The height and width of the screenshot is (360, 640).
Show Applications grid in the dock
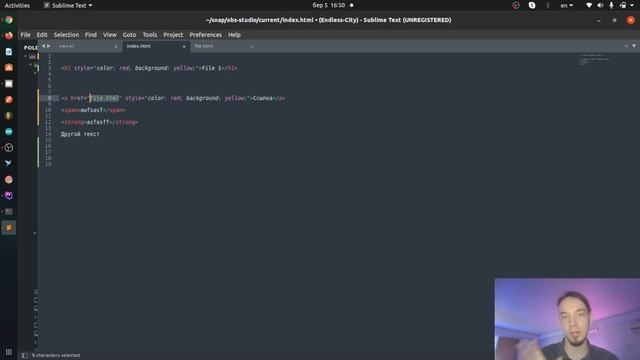(9, 352)
